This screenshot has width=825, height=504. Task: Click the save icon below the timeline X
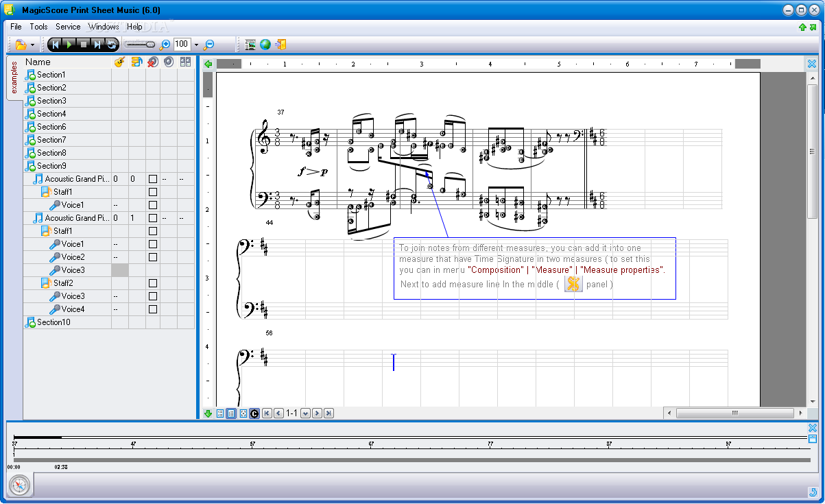coord(813,439)
